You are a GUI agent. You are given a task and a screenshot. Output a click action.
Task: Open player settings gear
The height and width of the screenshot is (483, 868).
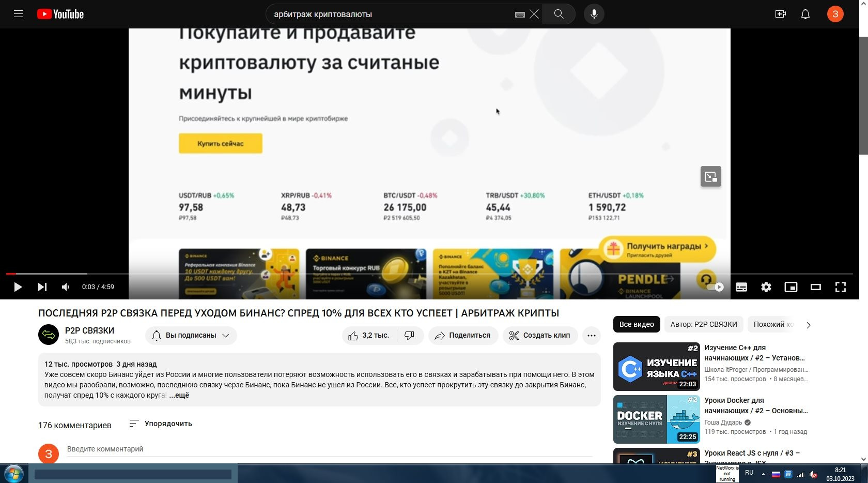766,287
